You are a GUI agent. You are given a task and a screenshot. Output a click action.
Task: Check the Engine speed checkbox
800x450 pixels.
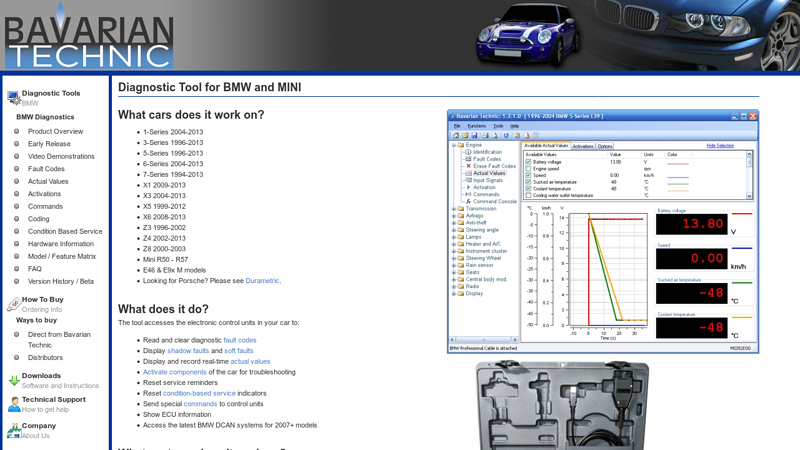(x=529, y=168)
